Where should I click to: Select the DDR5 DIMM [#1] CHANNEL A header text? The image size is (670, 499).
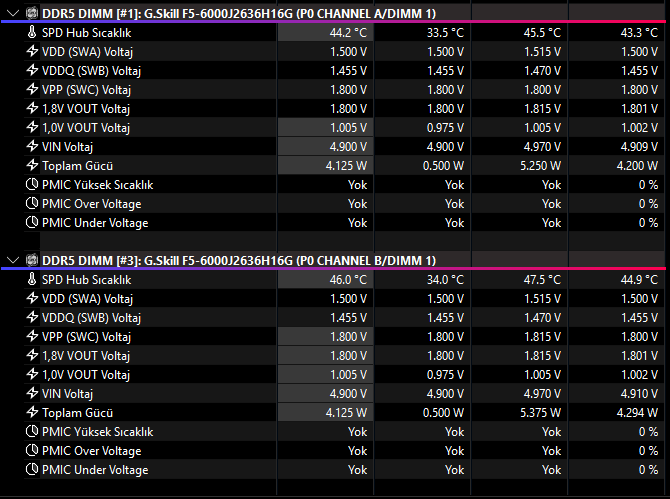pos(239,14)
